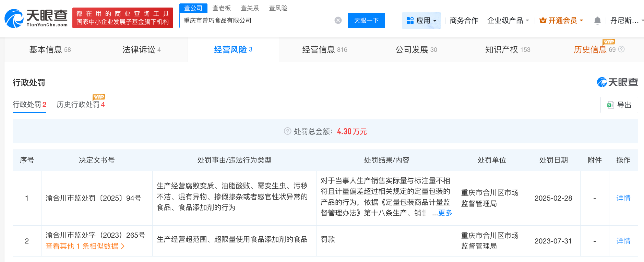Click the red 国家中小企业发展子基金 banner
Image resolution: width=644 pixels, height=262 pixels.
click(123, 18)
